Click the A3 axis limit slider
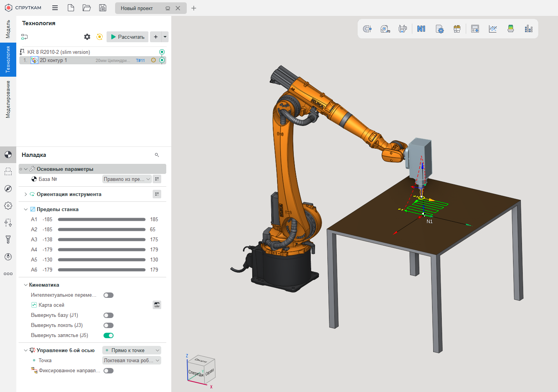The width and height of the screenshot is (558, 392). coord(102,239)
